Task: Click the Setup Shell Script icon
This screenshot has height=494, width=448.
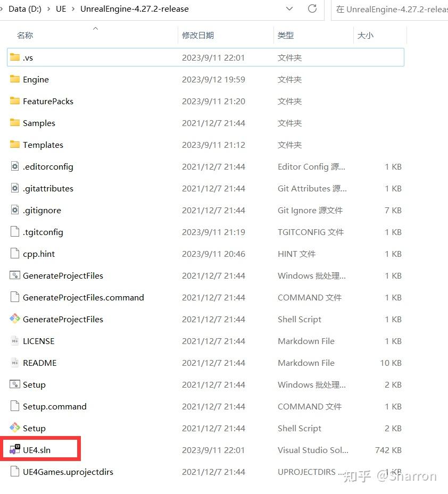Action: (15, 428)
